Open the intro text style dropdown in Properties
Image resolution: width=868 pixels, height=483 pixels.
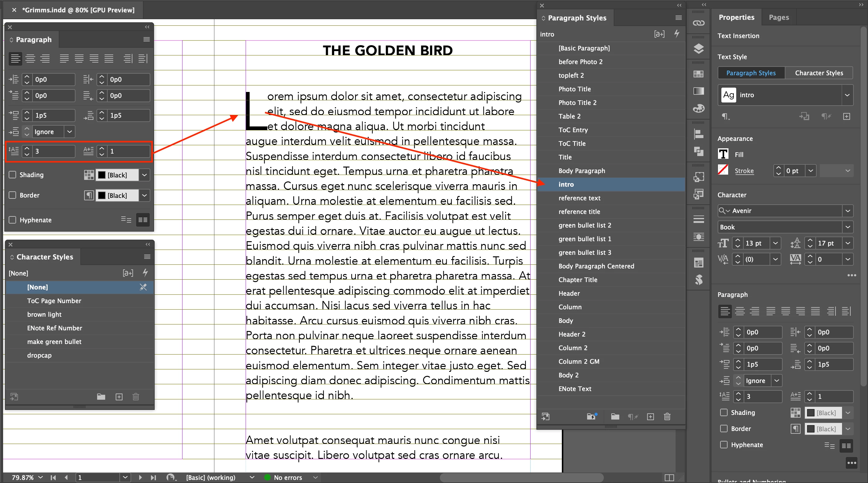847,95
